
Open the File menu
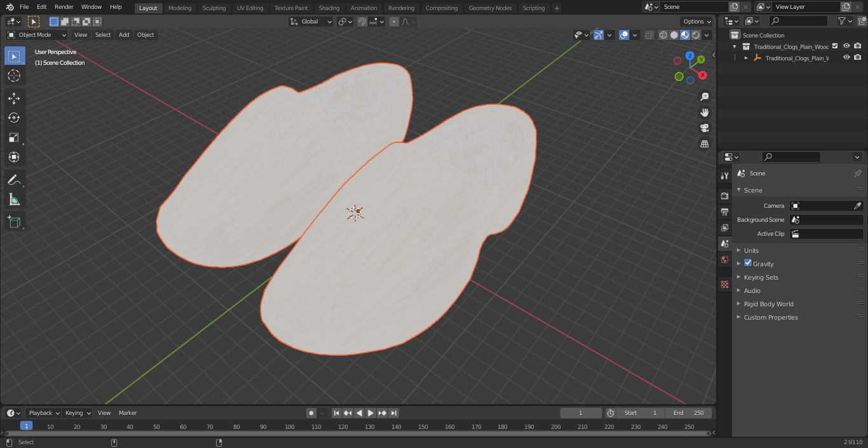[24, 7]
